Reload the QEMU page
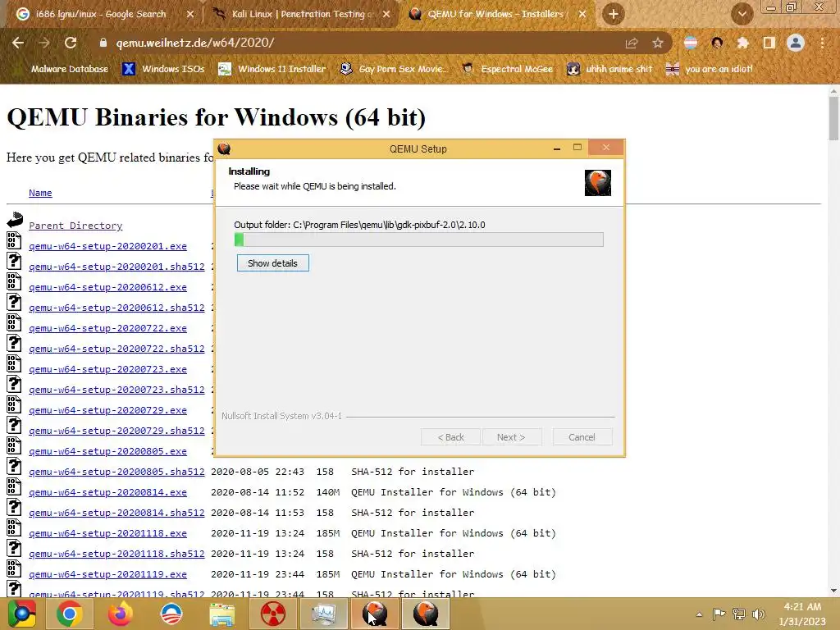Image resolution: width=840 pixels, height=630 pixels. point(71,43)
